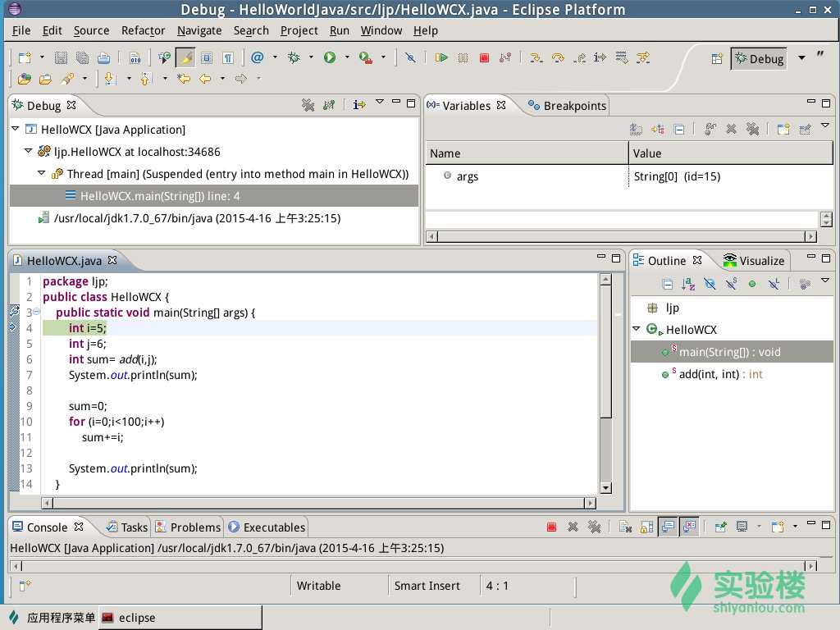Screen dimensions: 840x630
Task: Toggle Hide Static Members icon in Outline
Action: [731, 284]
